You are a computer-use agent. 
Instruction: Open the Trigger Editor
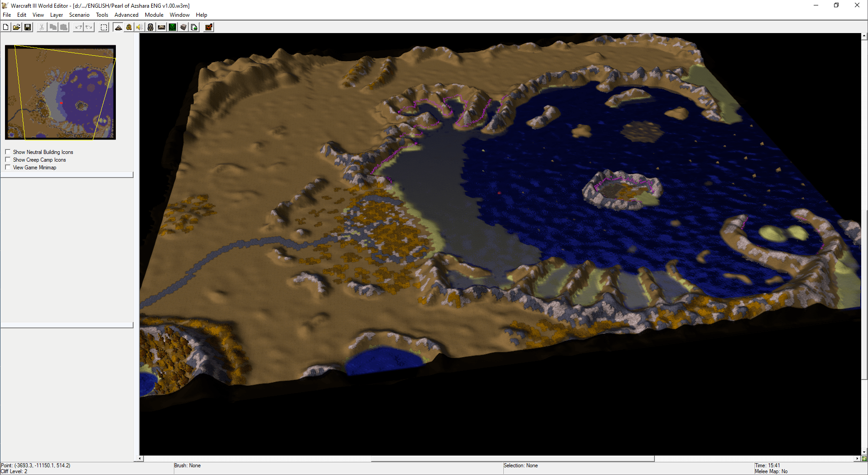click(x=128, y=27)
